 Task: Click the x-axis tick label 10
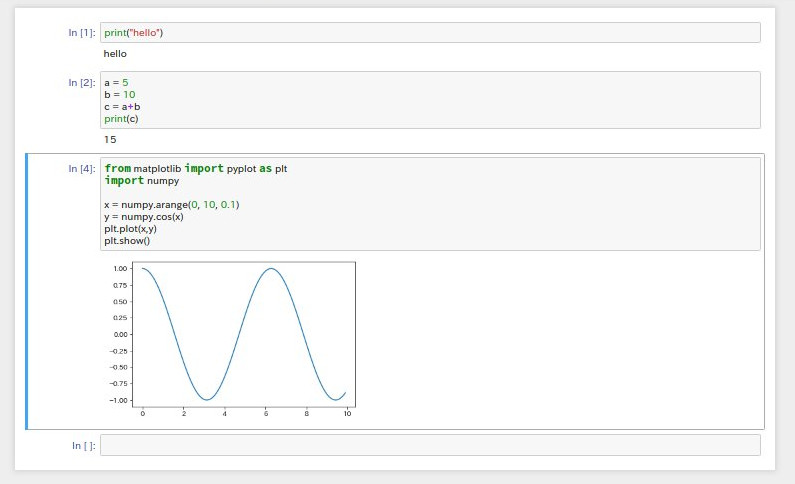point(347,414)
